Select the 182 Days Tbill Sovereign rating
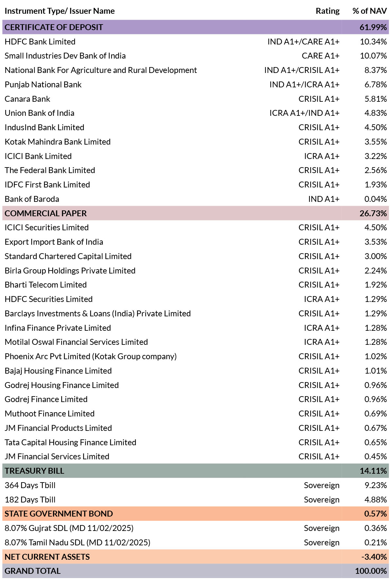The height and width of the screenshot is (581, 392). 322,500
